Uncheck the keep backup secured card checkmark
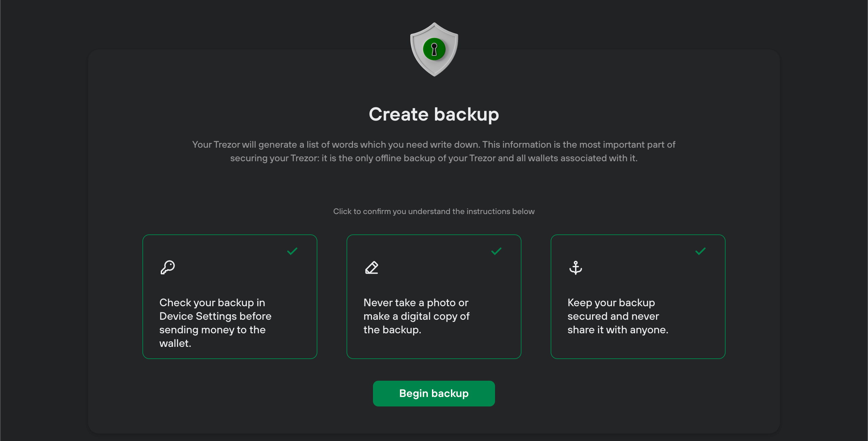868x441 pixels. coord(701,251)
